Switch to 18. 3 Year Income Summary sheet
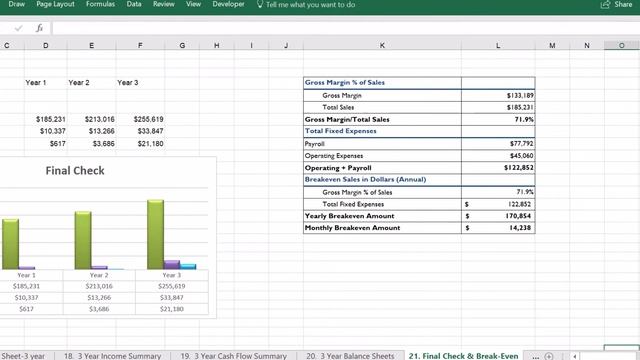This screenshot has width=640, height=360. pyautogui.click(x=112, y=356)
